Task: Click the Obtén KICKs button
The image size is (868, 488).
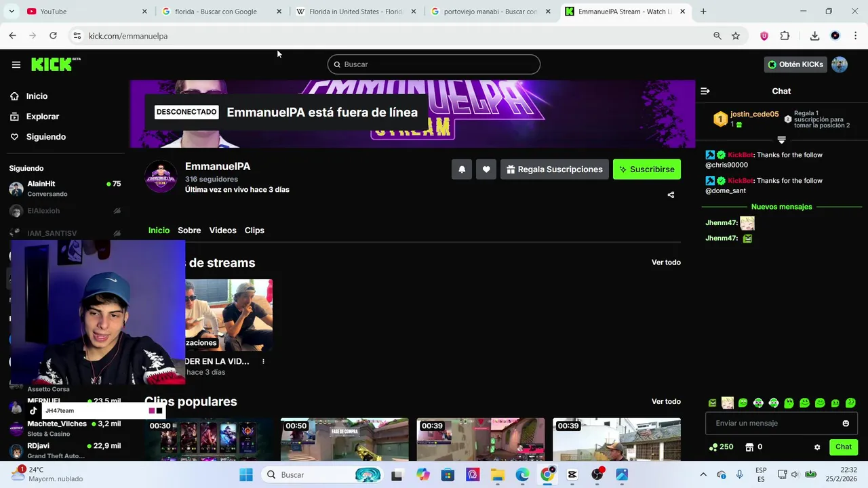Action: (795, 64)
